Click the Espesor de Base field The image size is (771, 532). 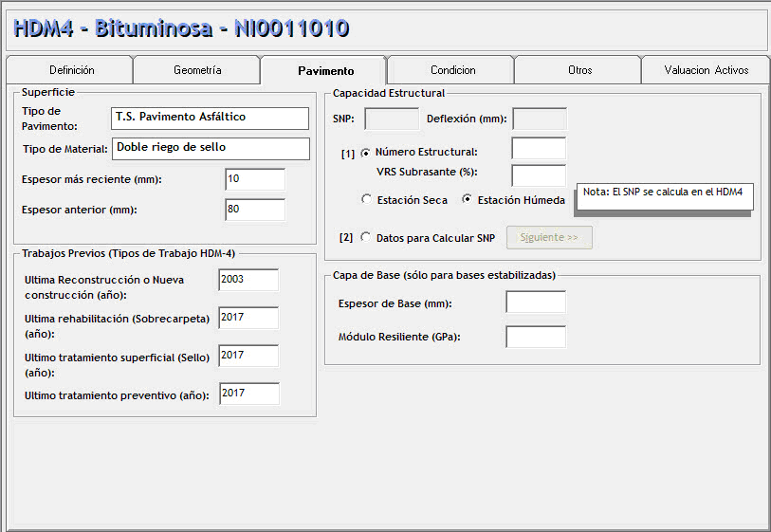point(535,303)
